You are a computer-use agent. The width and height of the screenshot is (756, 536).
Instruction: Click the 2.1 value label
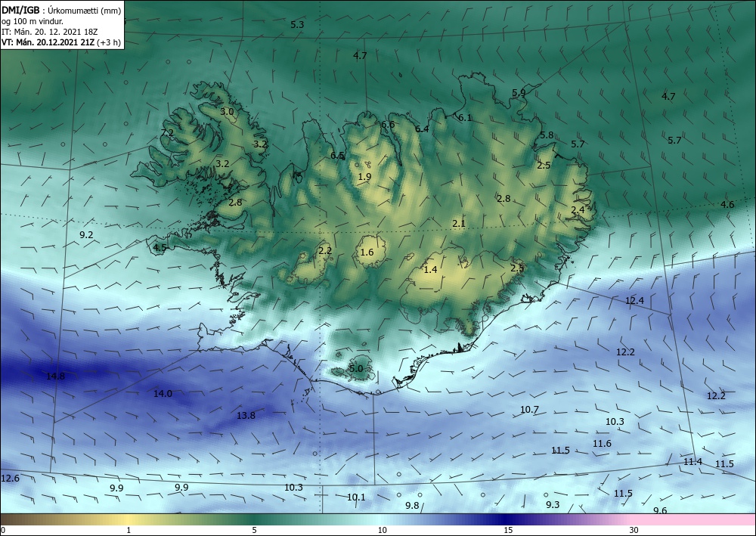click(459, 223)
